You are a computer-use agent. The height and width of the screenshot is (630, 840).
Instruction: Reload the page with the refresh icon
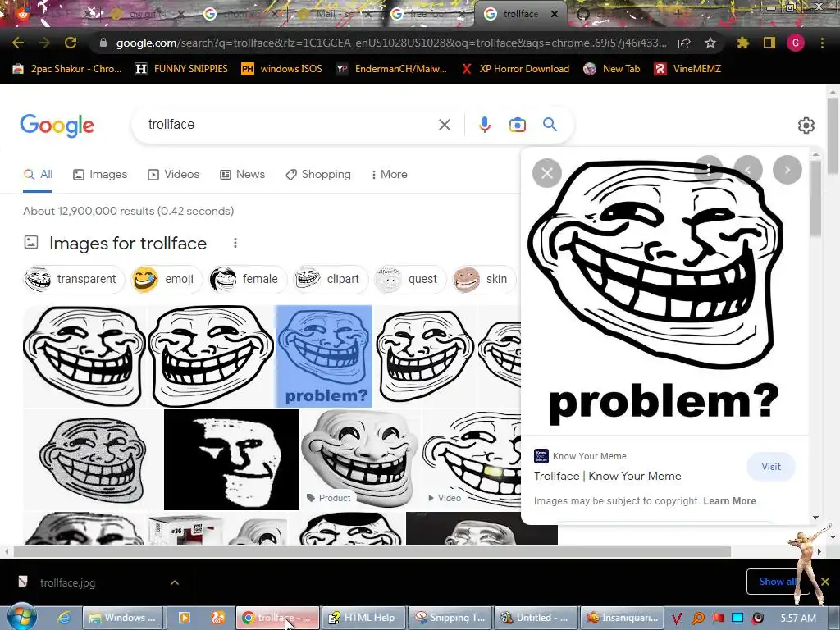point(71,43)
